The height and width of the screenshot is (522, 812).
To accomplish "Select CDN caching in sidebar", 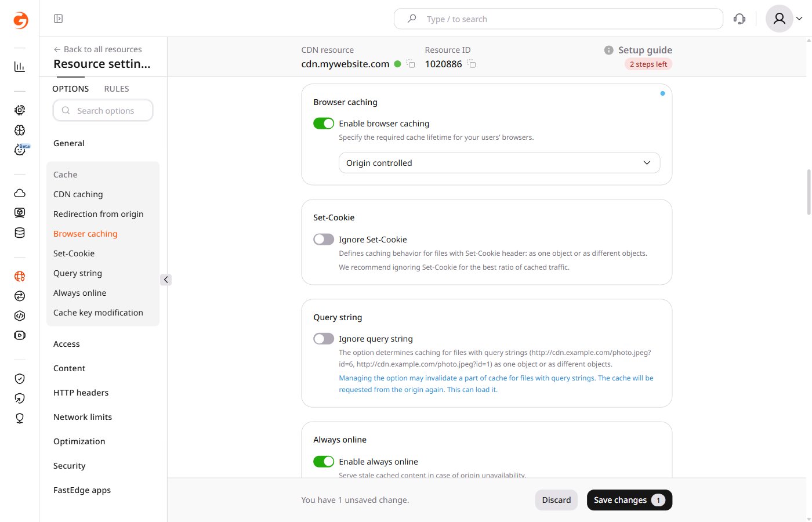I will [78, 194].
